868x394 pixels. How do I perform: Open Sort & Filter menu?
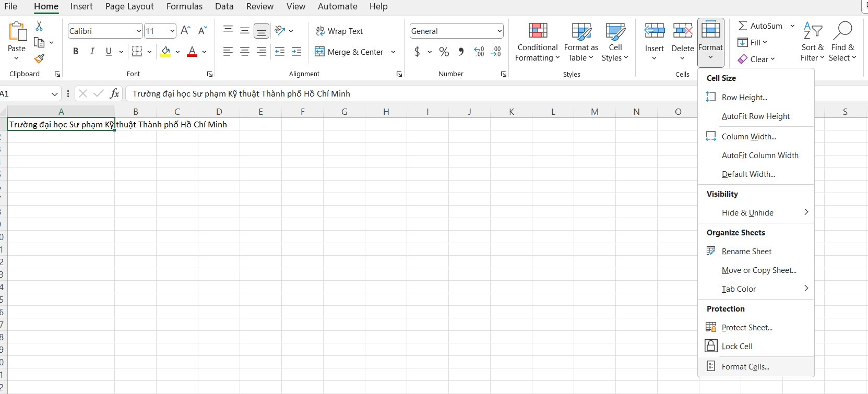click(812, 42)
